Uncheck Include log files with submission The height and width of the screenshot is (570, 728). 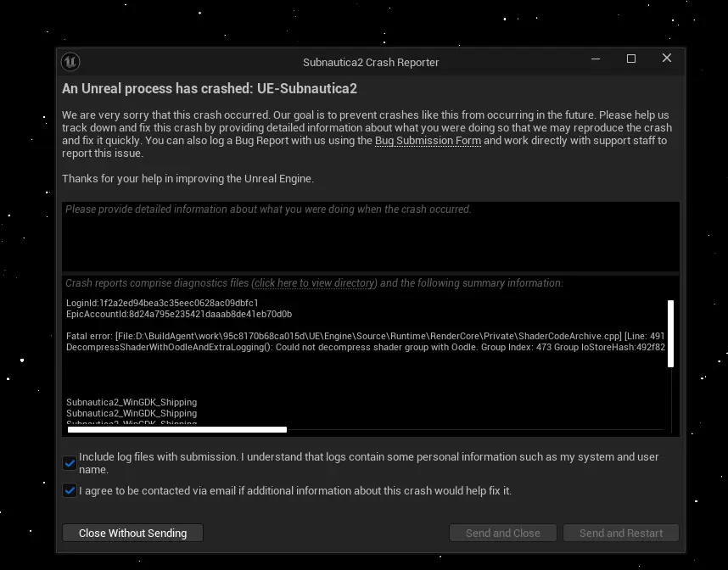70,463
